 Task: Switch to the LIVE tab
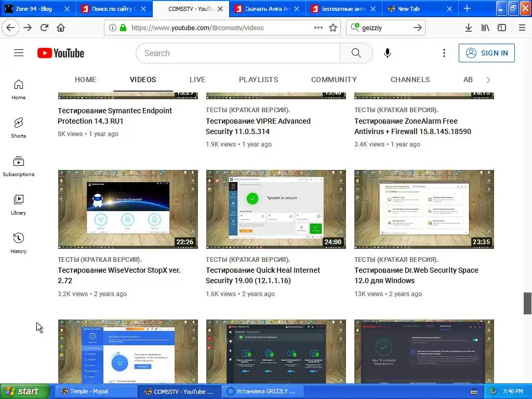point(197,79)
